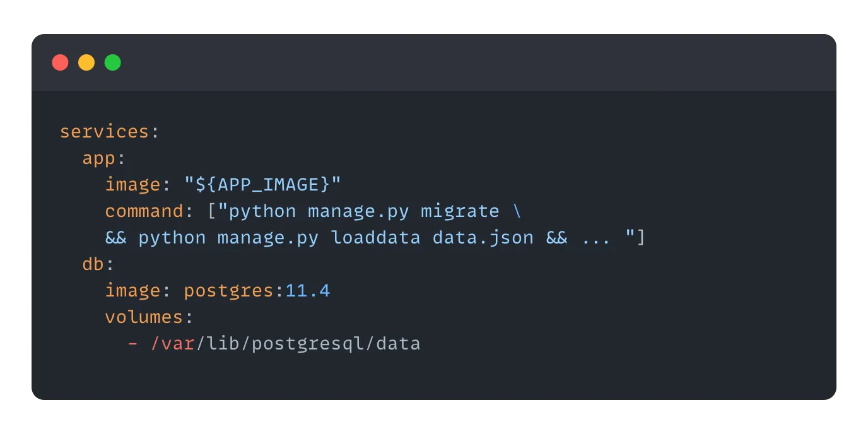The height and width of the screenshot is (434, 868).
Task: Click 'postgresql' in the volume path
Action: click(x=308, y=344)
